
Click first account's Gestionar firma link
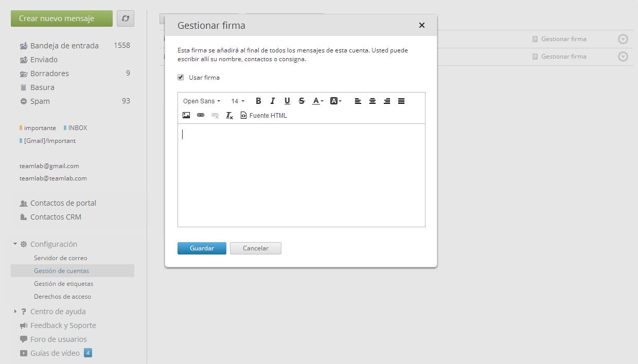[x=559, y=39]
